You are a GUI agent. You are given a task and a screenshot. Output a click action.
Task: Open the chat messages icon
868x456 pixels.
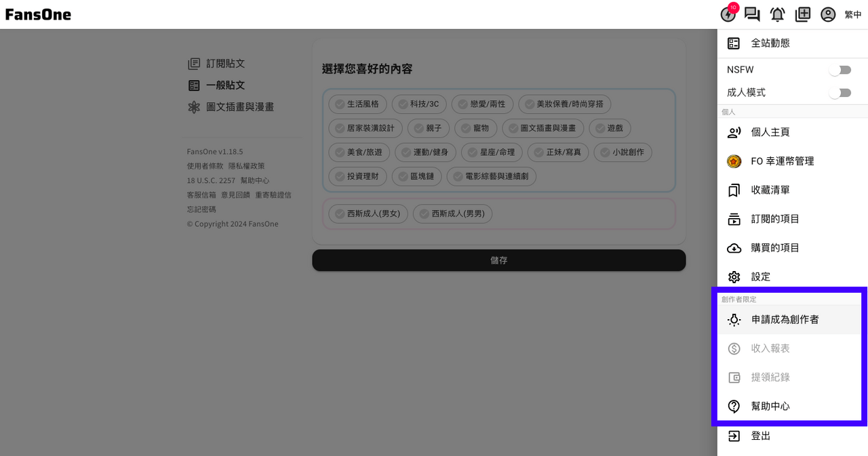(x=752, y=14)
